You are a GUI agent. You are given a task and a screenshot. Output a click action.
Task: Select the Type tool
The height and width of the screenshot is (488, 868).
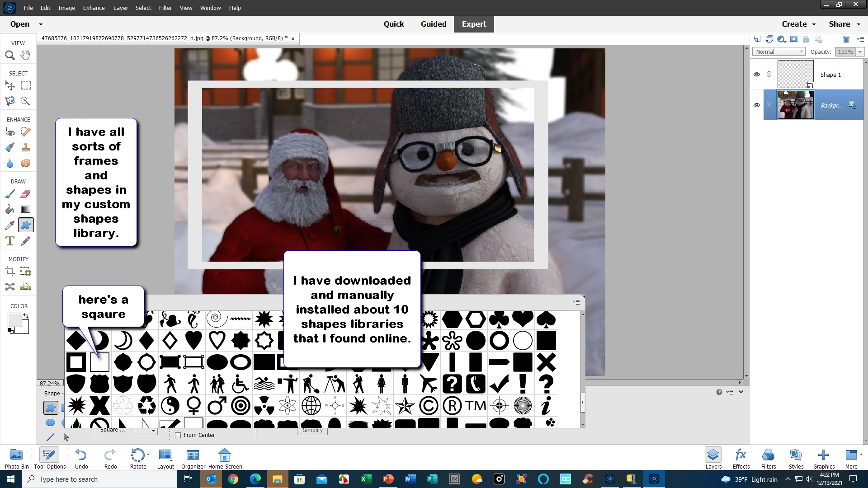[x=9, y=241]
